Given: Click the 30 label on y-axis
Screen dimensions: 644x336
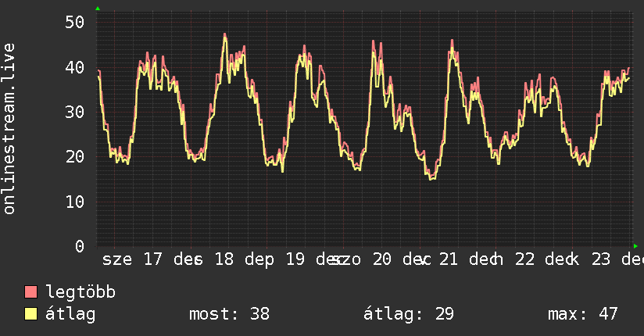Looking at the screenshot, I should click(75, 112).
